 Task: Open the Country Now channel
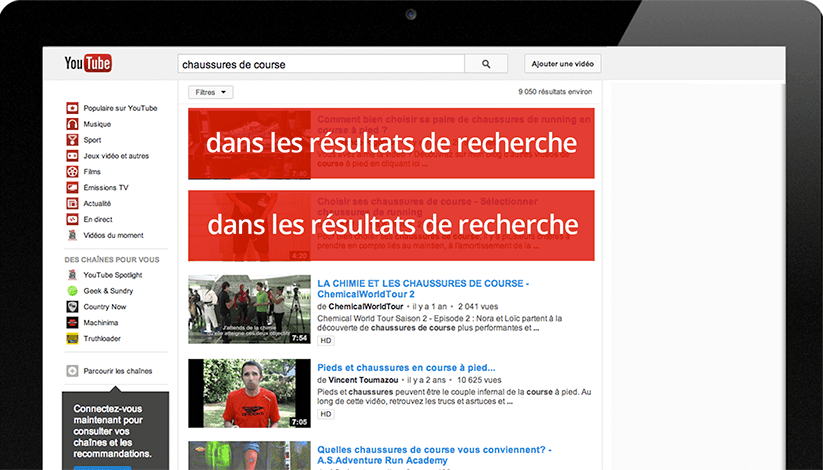pos(105,307)
